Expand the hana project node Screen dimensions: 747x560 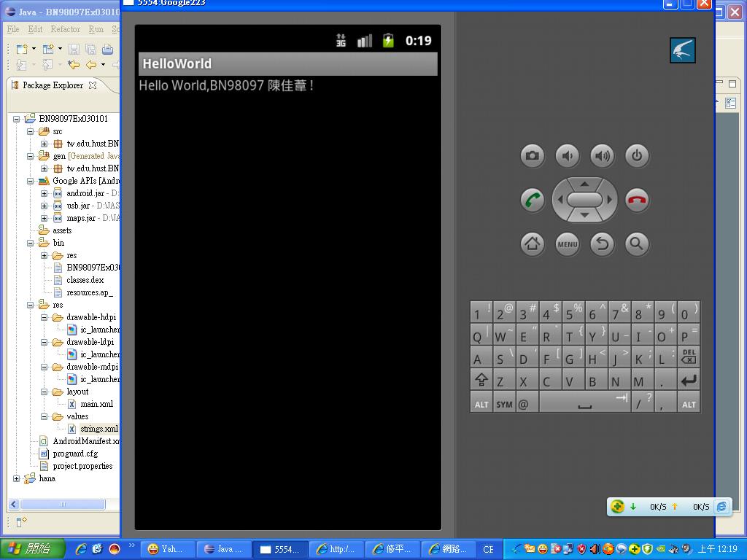coord(17,479)
